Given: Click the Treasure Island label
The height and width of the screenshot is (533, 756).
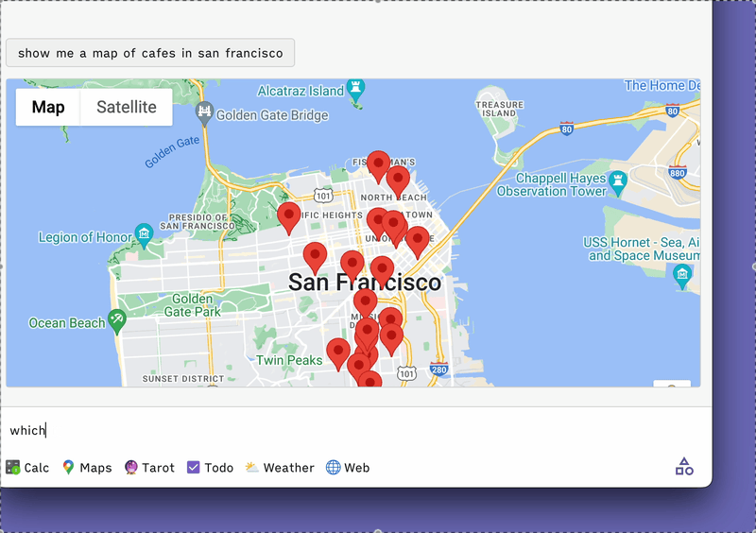Looking at the screenshot, I should [500, 109].
